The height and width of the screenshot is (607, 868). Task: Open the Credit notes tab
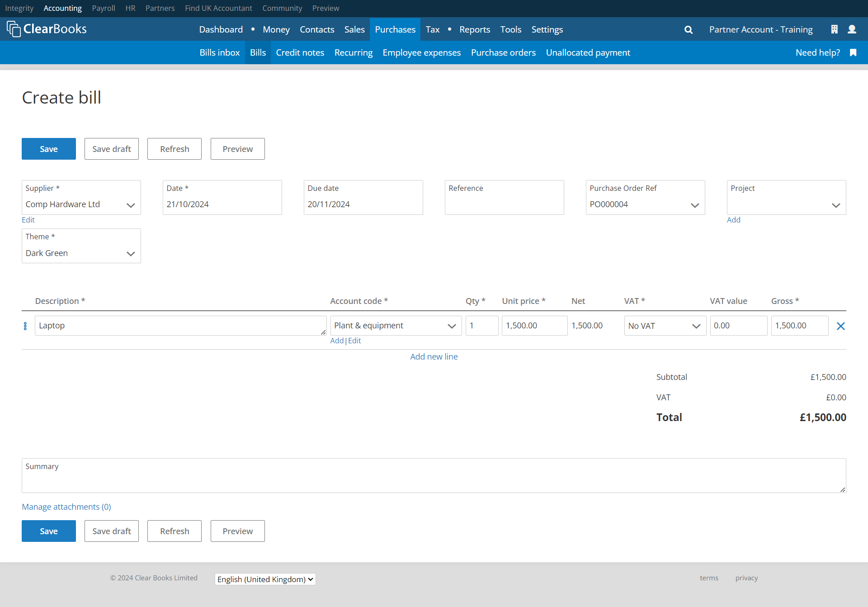pyautogui.click(x=300, y=52)
